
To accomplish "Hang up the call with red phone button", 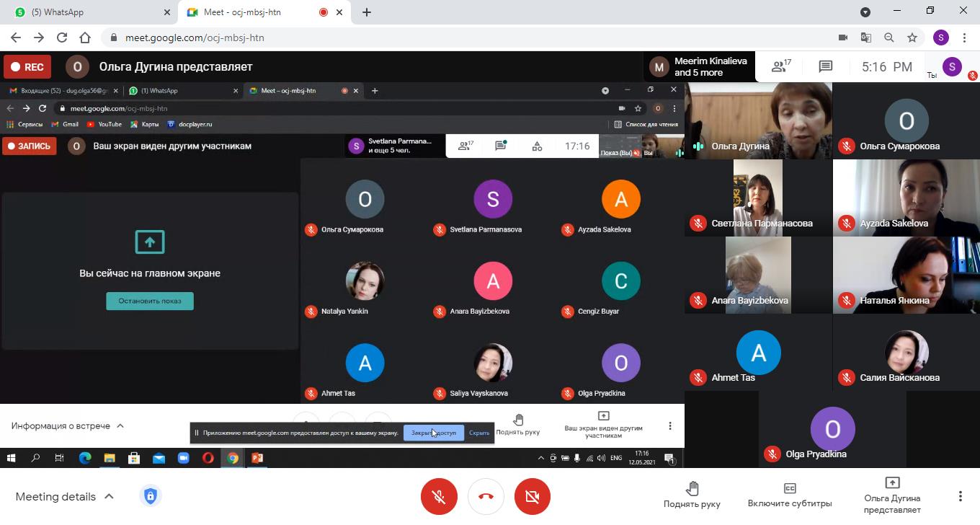I will [x=486, y=496].
